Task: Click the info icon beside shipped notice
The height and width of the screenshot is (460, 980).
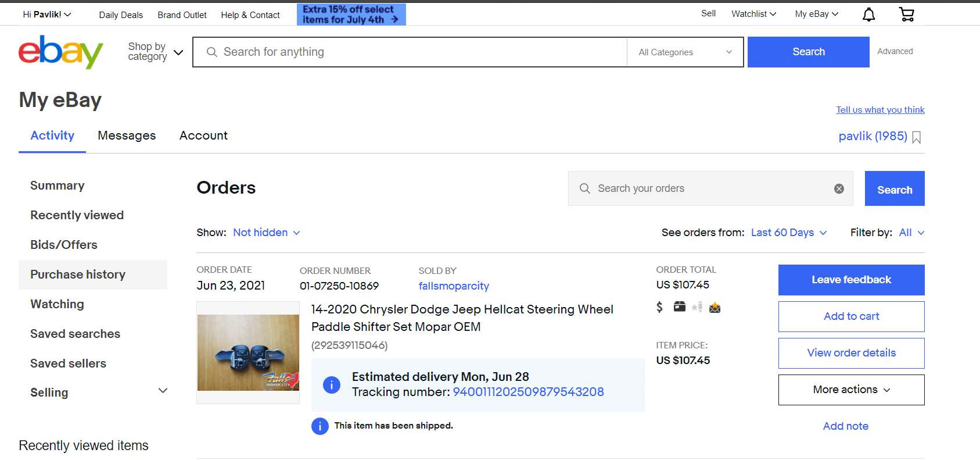Action: click(320, 426)
